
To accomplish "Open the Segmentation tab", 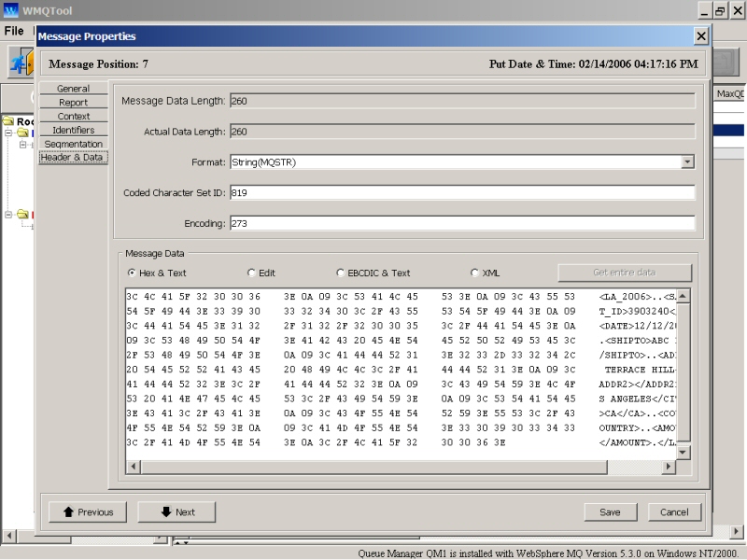I will click(74, 144).
